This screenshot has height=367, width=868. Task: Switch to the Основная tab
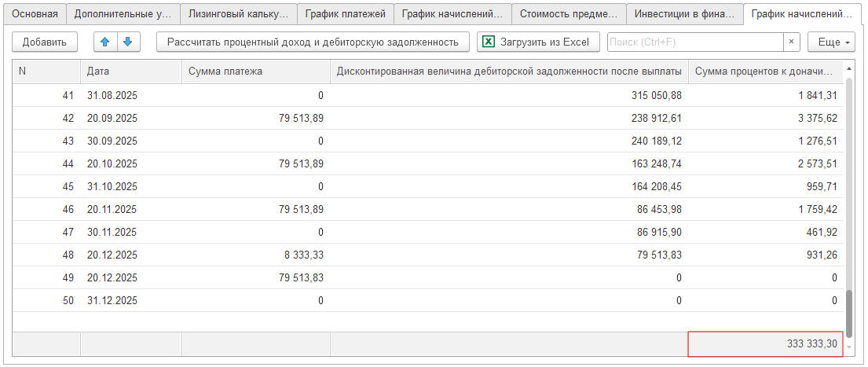(34, 14)
